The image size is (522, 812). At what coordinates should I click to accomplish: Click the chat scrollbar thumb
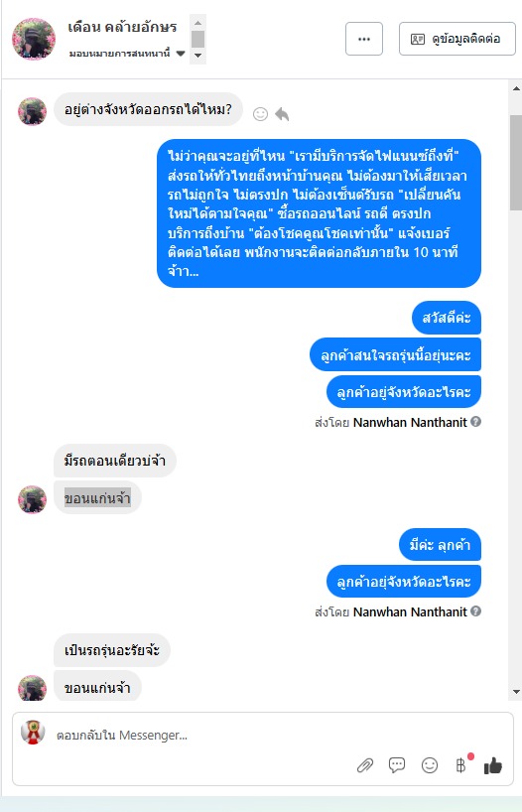[x=516, y=163]
